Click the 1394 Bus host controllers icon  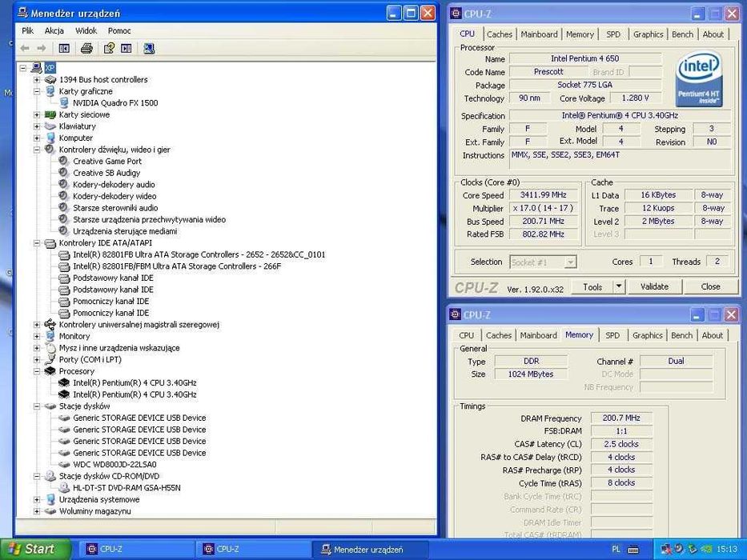coord(50,79)
